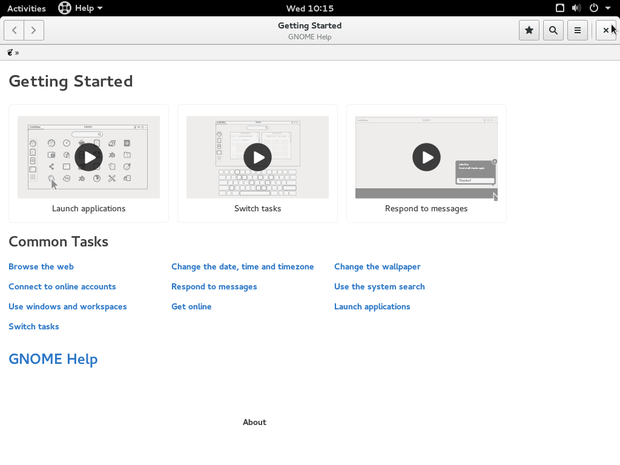
Task: Open the Get online link
Action: [191, 306]
